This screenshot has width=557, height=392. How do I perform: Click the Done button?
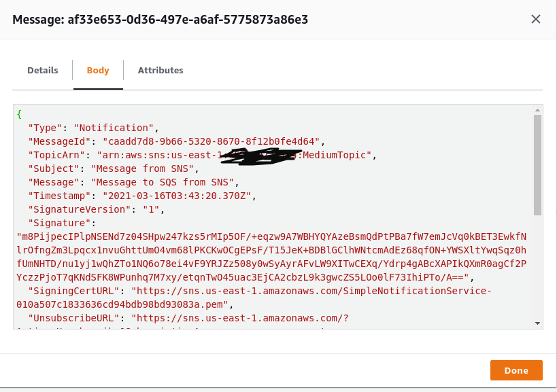tap(516, 370)
